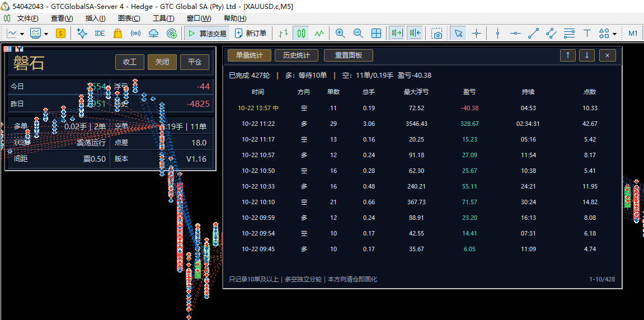Expand the shapes objects dropdown arrow
The height and width of the screenshot is (320, 644).
point(614,34)
